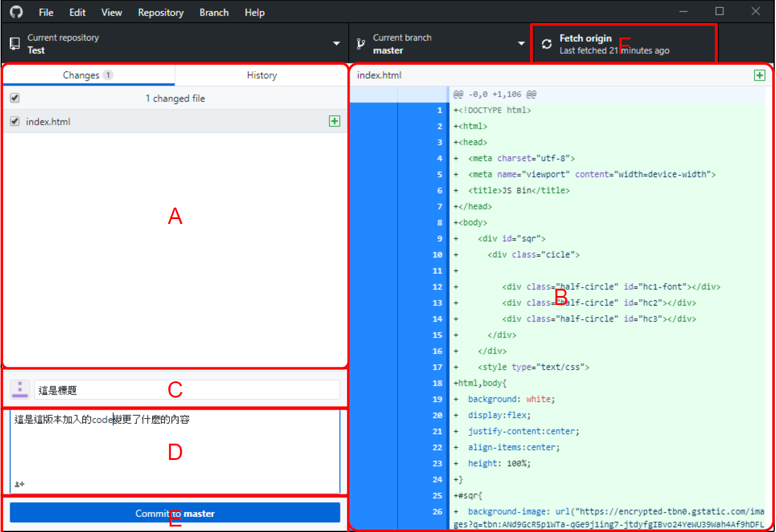Click the commit author avatar
The width and height of the screenshot is (776, 532).
[x=20, y=390]
